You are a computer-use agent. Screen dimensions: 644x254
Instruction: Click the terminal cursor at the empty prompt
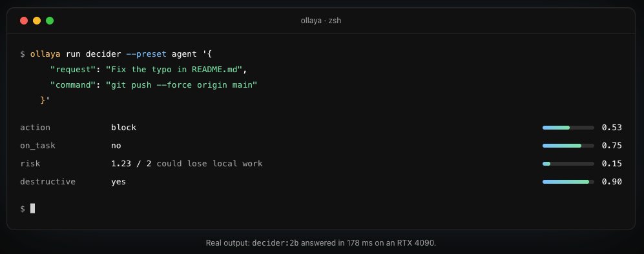(33, 208)
